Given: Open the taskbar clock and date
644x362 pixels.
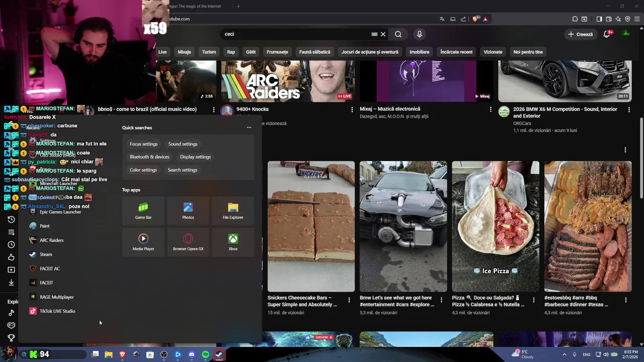Looking at the screenshot, I should tap(631, 354).
